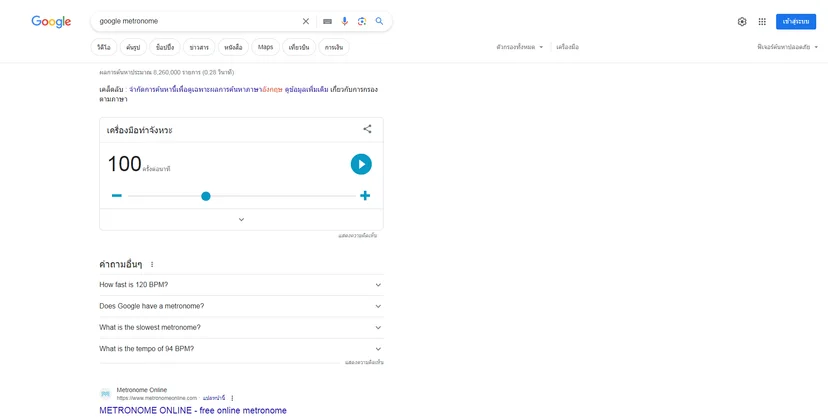Expand "How fast is 120 BPM?"
This screenshot has height=419, width=828.
(x=241, y=285)
